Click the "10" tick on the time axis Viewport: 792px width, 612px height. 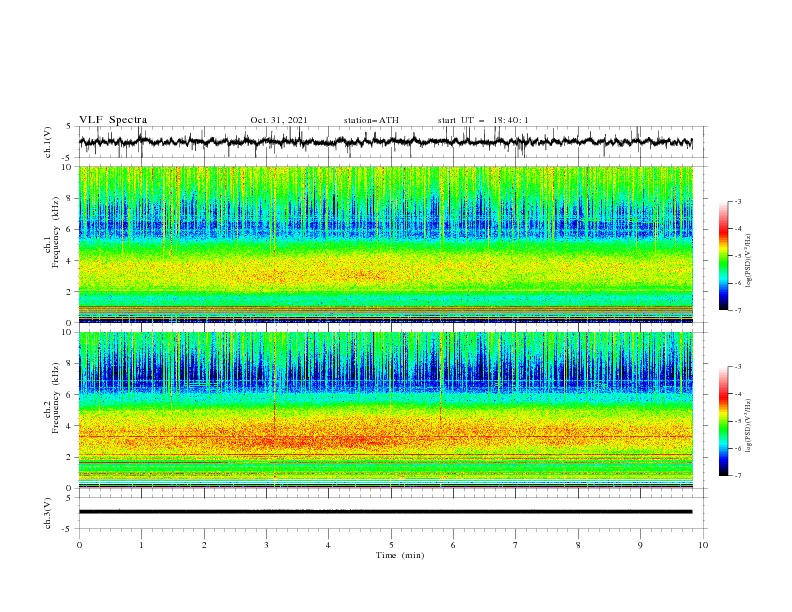[703, 545]
